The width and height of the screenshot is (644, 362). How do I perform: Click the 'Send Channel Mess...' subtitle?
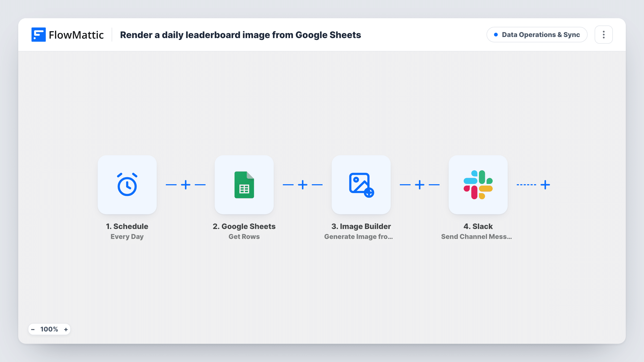(477, 237)
